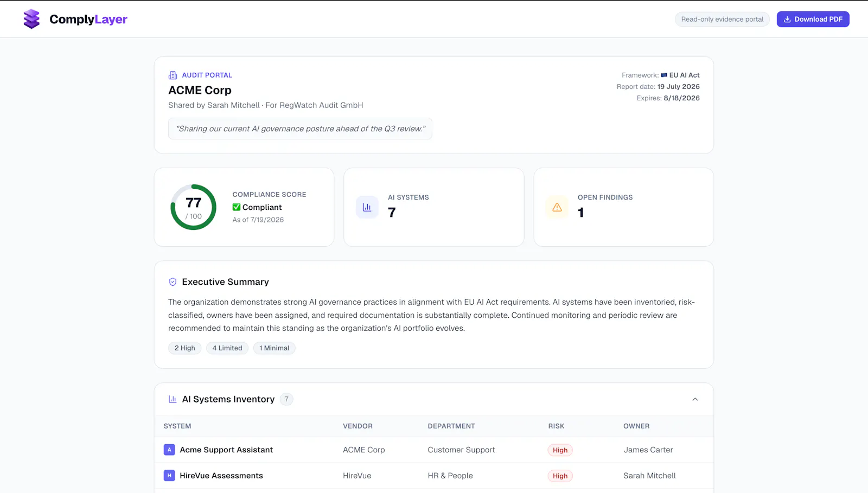Click the Risk column header
This screenshot has width=868, height=493.
tap(556, 426)
